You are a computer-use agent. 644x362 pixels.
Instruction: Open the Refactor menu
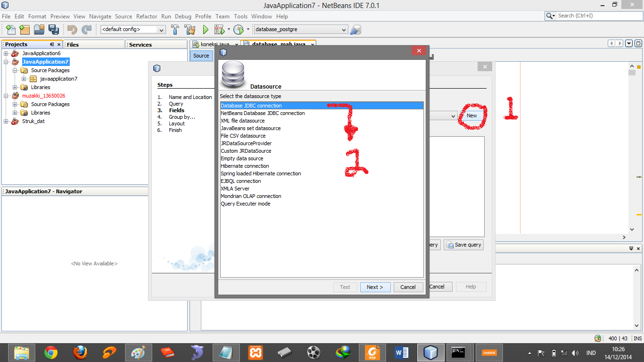[x=147, y=16]
